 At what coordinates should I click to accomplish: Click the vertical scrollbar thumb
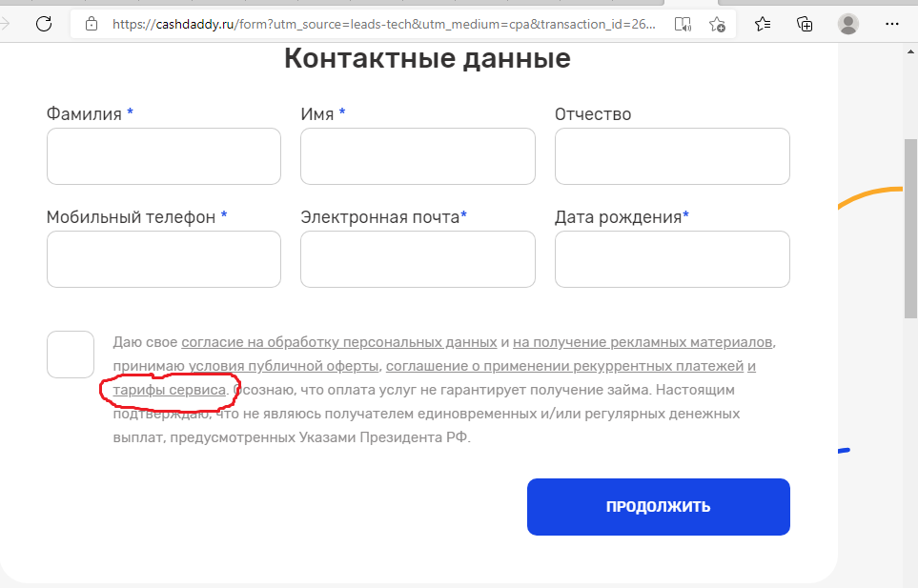coord(910,228)
